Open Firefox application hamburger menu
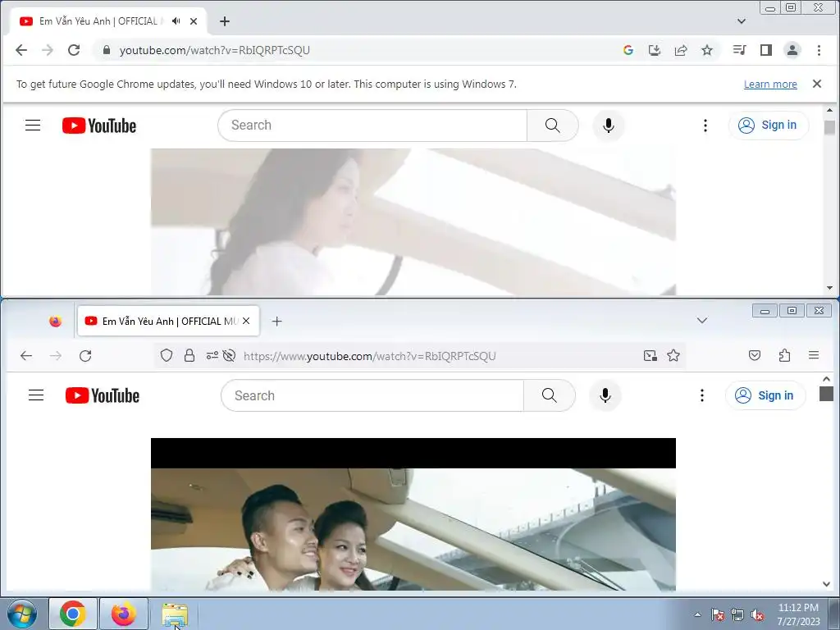 click(x=814, y=355)
